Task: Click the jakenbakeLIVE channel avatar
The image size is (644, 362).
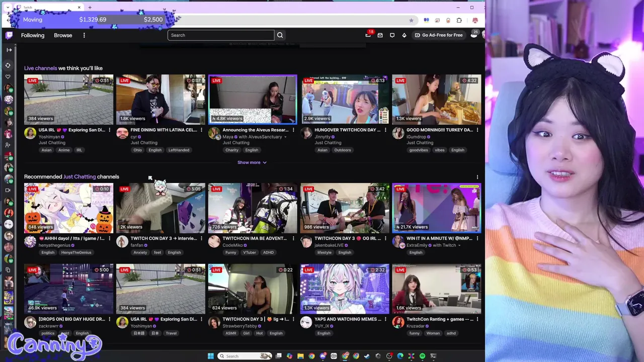Action: (306, 242)
